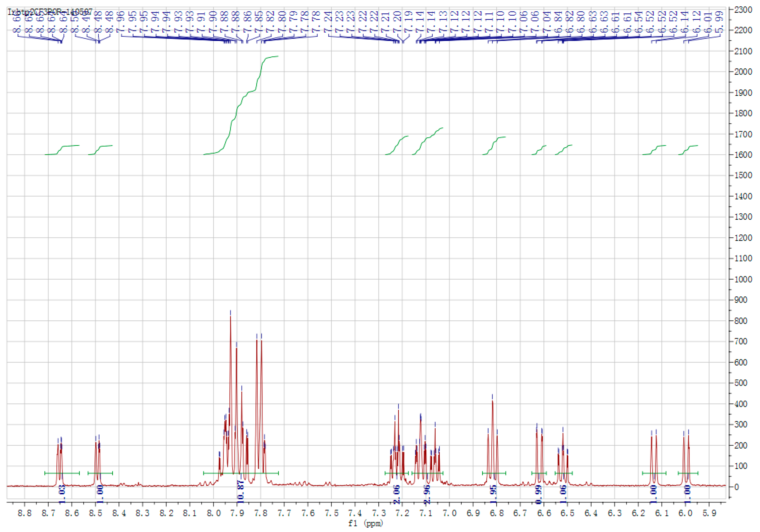Click the f1 (ppm) axis title

[365, 523]
